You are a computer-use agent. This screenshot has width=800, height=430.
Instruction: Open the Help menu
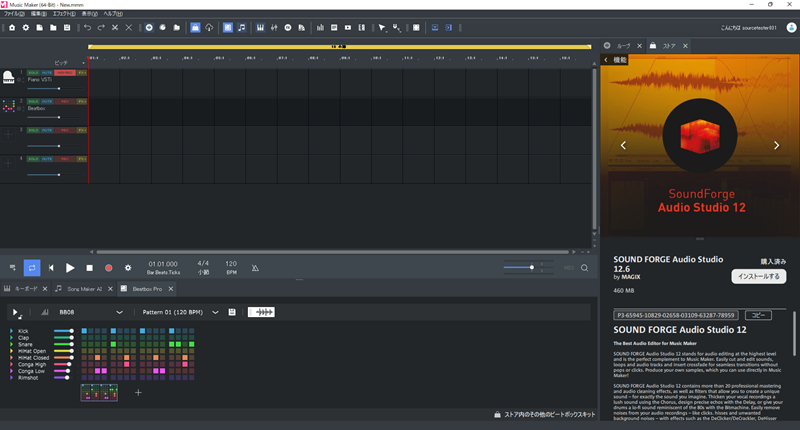click(x=113, y=14)
